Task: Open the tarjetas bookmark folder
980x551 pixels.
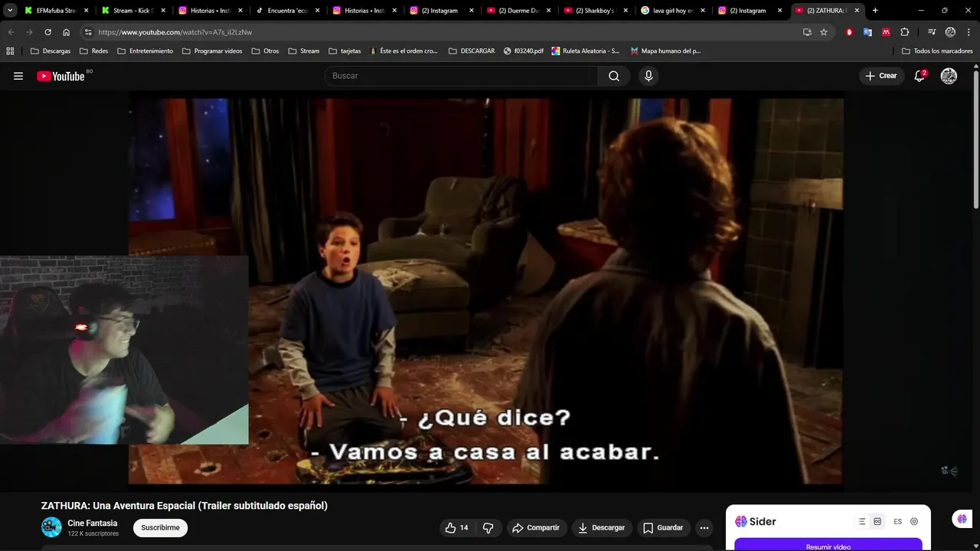Action: pos(345,51)
